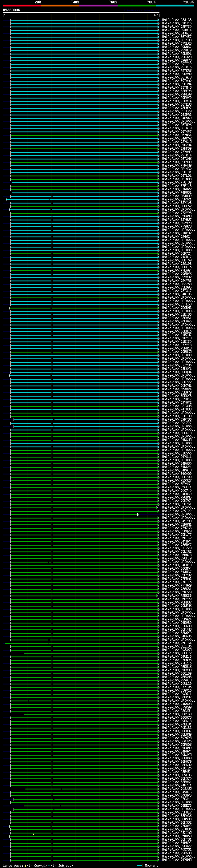Select the UniRef100_Q29I22 label
Viewport: 197px width, 868px height.
[177, 511]
